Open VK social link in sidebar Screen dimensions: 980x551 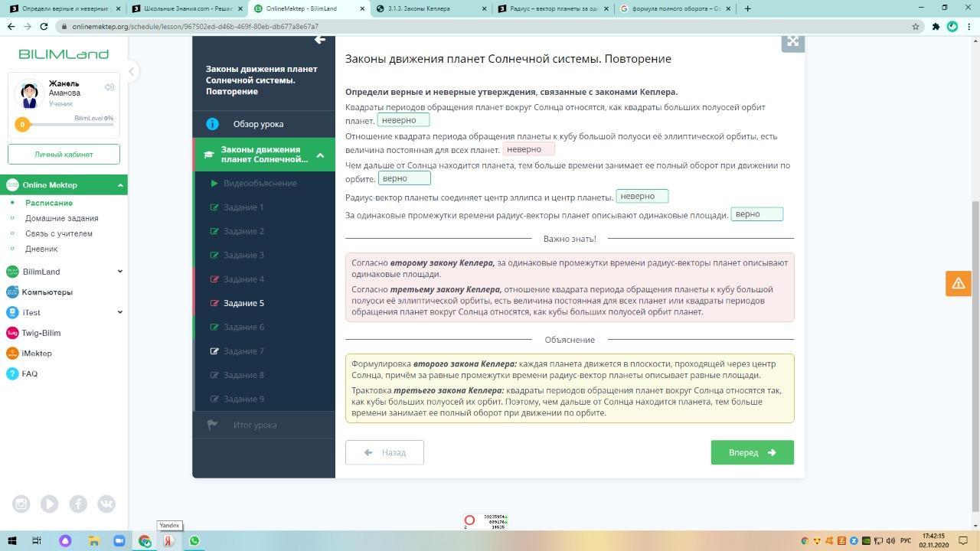coord(106,504)
